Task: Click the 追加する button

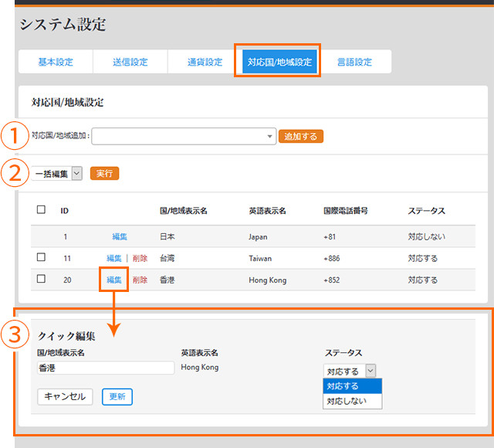Action: [x=300, y=136]
